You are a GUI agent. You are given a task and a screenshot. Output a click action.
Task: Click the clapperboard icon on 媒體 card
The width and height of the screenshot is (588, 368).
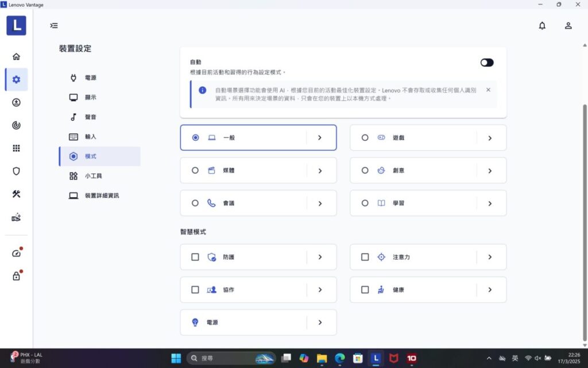tap(211, 170)
